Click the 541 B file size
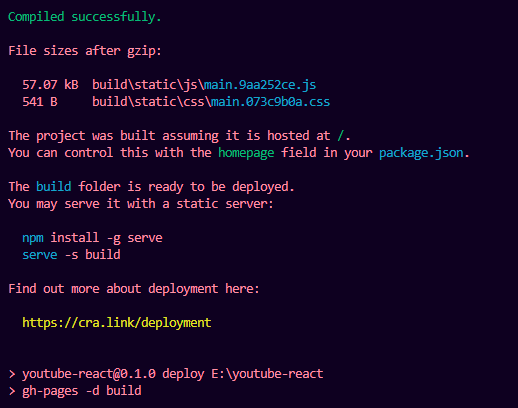 click(x=40, y=102)
